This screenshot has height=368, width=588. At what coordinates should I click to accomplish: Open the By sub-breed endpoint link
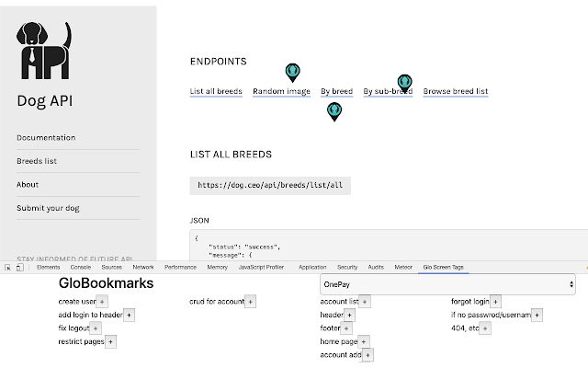pyautogui.click(x=388, y=91)
